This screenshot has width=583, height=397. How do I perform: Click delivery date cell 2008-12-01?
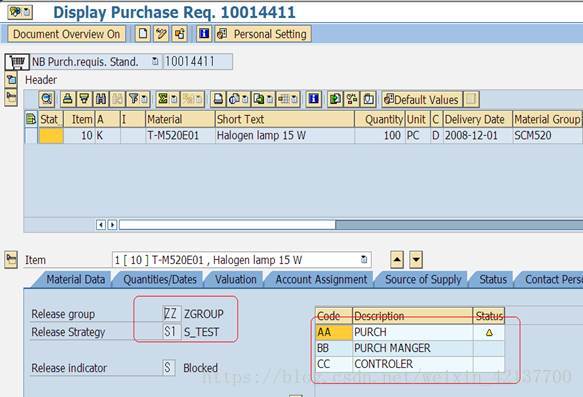(478, 136)
